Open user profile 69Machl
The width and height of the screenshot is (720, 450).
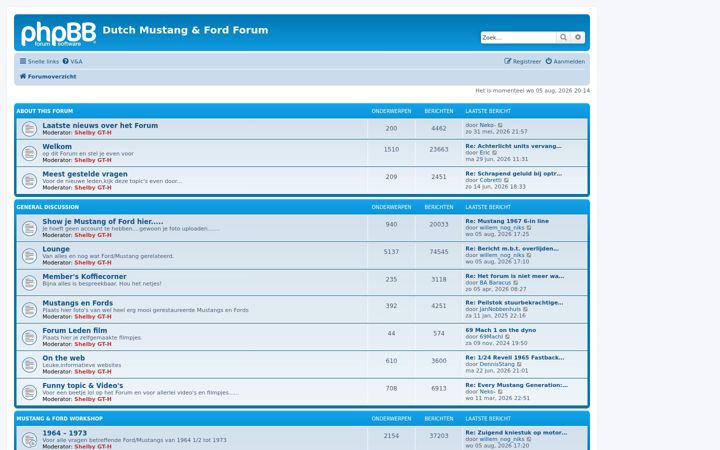tap(491, 337)
